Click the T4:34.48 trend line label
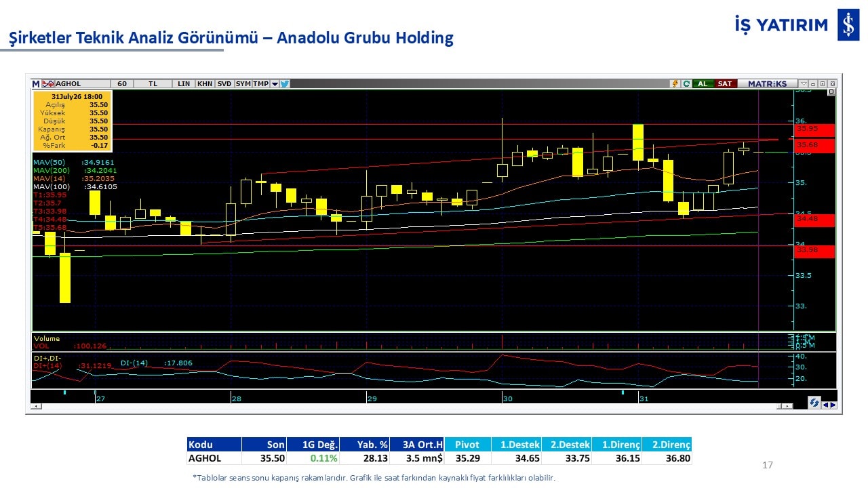The image size is (868, 488). (x=50, y=219)
